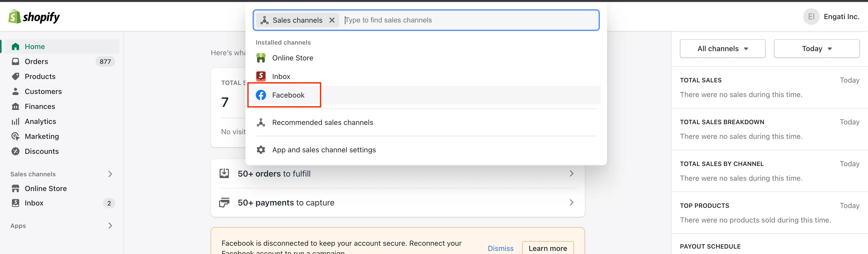
Task: Click the TOTAL SALES BREAKDOWN heading
Action: click(x=722, y=122)
